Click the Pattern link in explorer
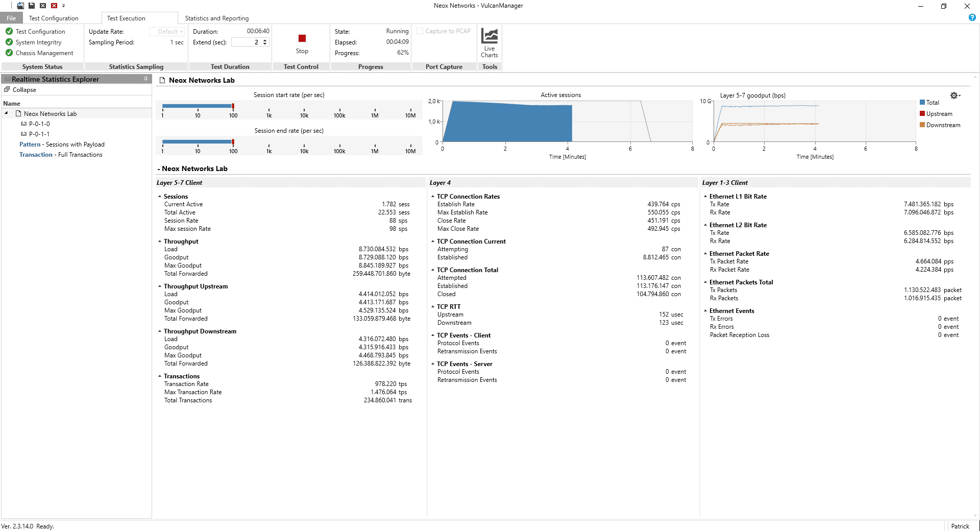This screenshot has height=531, width=980. (30, 144)
